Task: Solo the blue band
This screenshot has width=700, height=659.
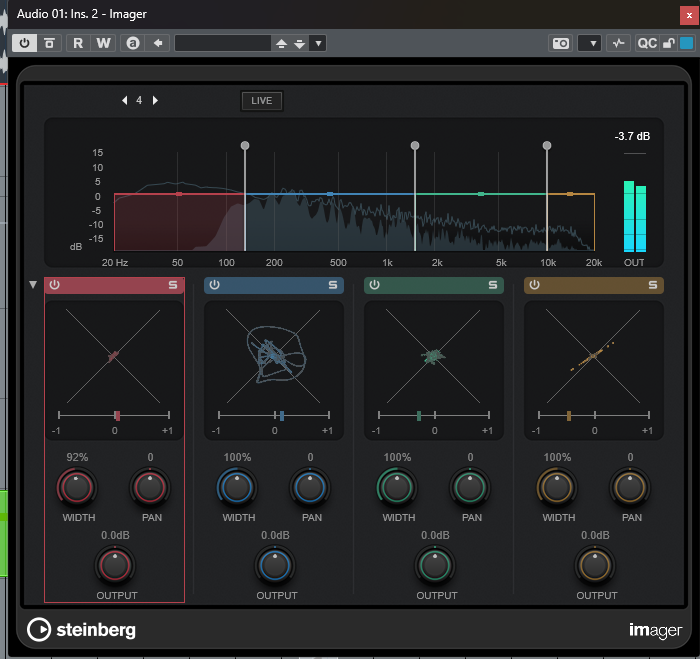Action: tap(333, 285)
